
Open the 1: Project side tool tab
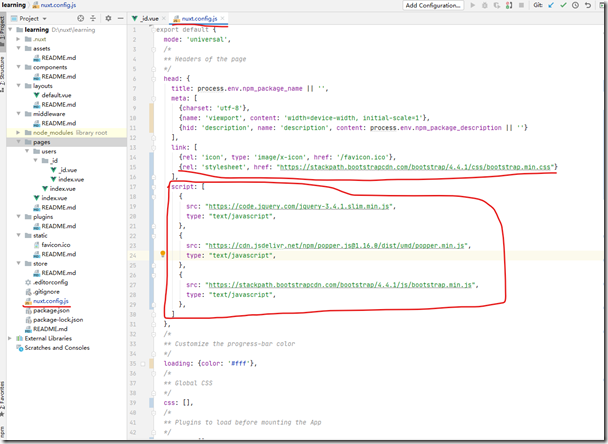point(3,30)
